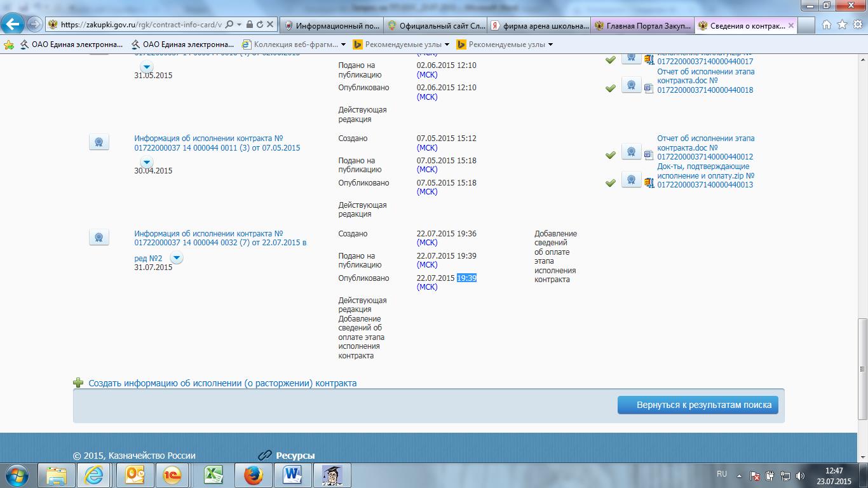Click the refresh page icon in address bar
This screenshot has height=488, width=868.
click(x=260, y=25)
